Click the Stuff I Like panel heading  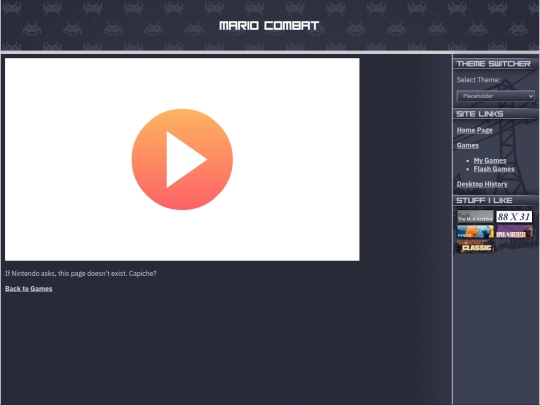point(484,200)
